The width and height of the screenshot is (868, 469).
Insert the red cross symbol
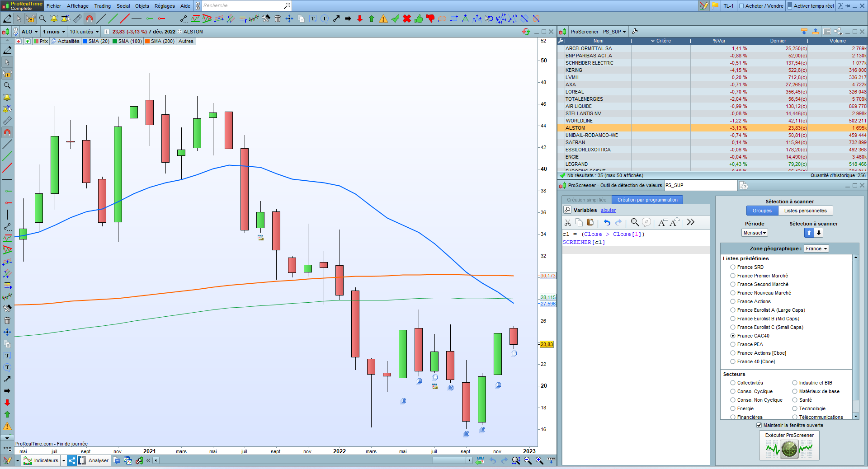(x=407, y=19)
